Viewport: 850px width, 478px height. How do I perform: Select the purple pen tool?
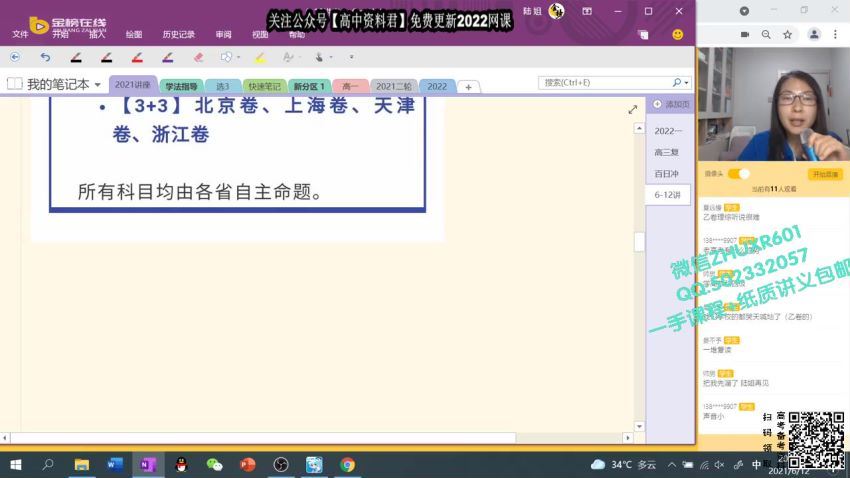coord(168,57)
